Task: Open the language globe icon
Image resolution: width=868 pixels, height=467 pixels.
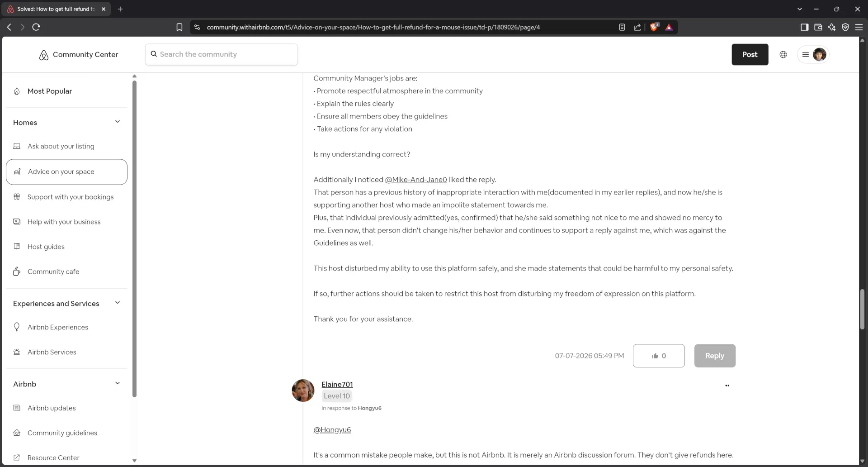Action: coord(783,55)
